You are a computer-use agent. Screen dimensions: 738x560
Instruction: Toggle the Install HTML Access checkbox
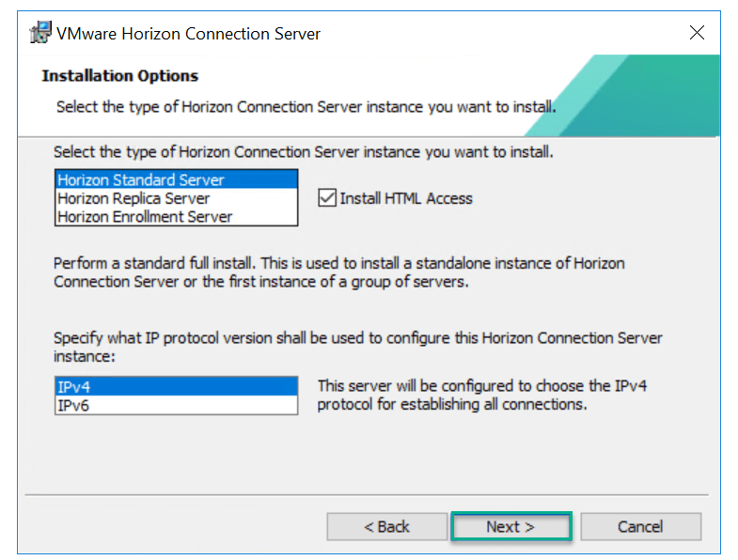[x=327, y=198]
